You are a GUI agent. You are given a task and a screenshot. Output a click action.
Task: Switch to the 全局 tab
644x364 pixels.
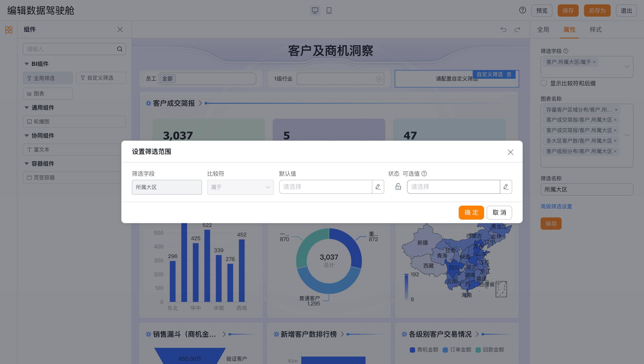tap(543, 30)
